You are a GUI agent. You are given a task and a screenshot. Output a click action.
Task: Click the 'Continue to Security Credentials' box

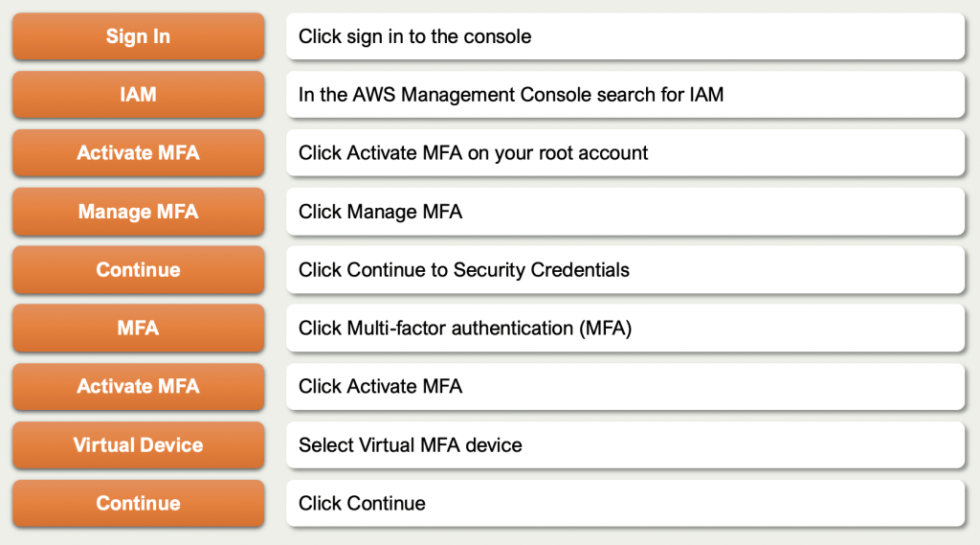tap(625, 270)
